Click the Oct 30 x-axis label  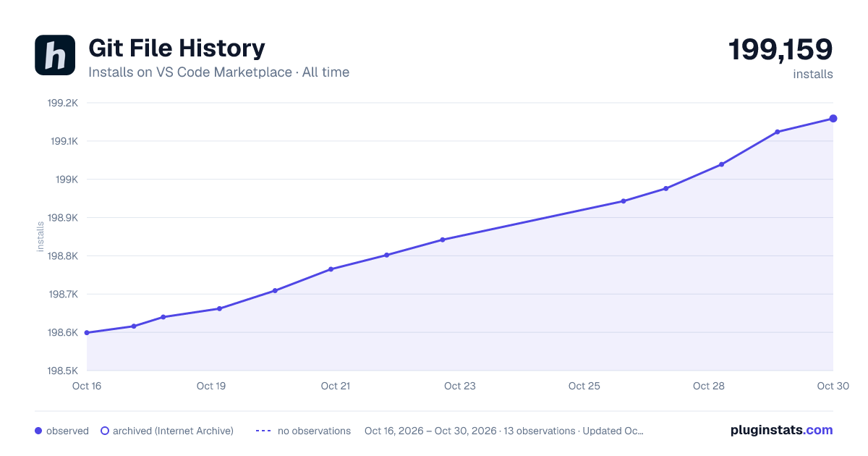[x=832, y=386]
